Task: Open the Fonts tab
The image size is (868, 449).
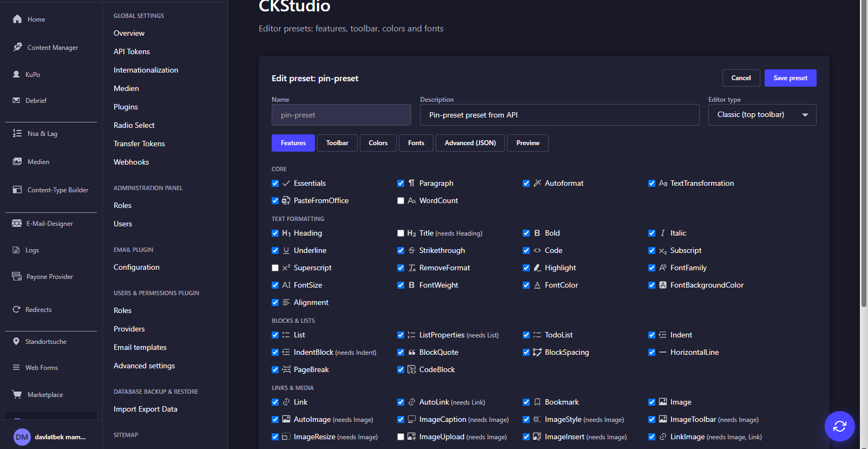Action: pos(416,143)
